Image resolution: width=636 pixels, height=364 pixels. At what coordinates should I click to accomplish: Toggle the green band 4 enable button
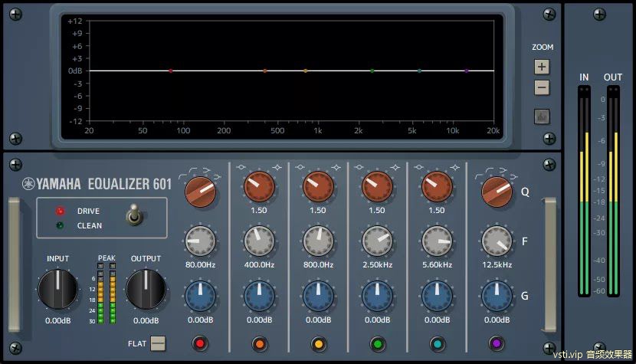(x=378, y=344)
